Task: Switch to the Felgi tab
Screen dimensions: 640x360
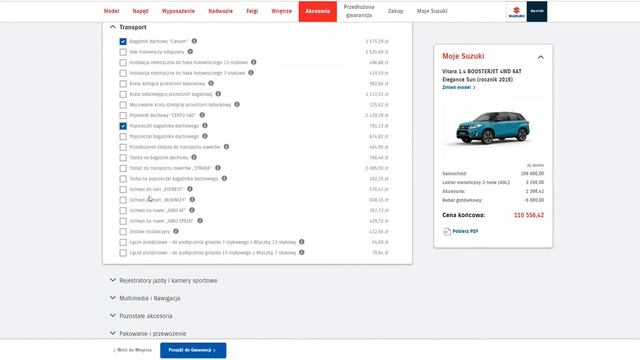Action: [252, 11]
